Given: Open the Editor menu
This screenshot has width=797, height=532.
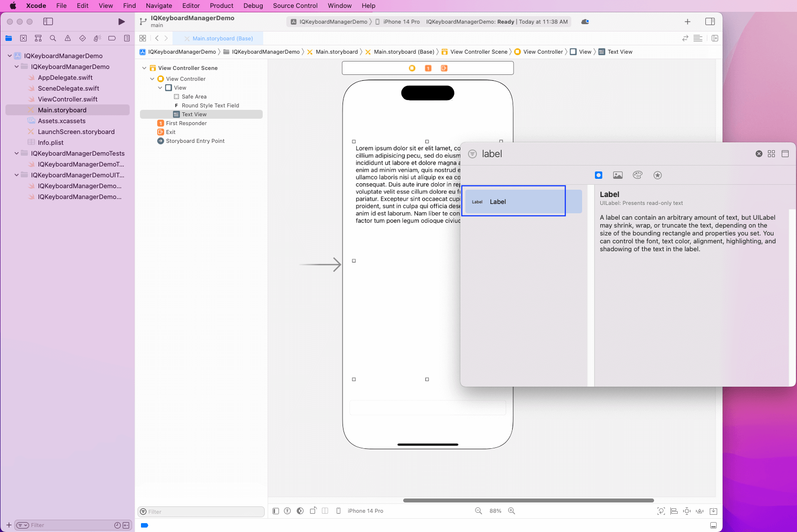Looking at the screenshot, I should pyautogui.click(x=191, y=6).
